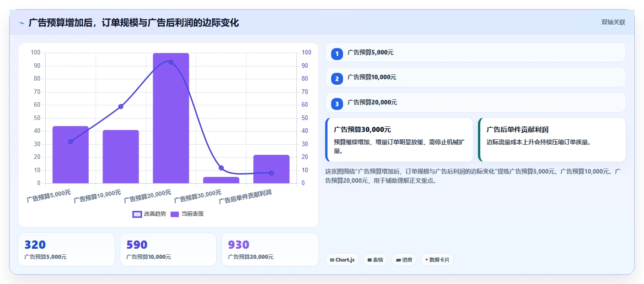Image resolution: width=644 pixels, height=284 pixels.
Task: Click the tallest bar for 广告预算20,000元
Action: tap(171, 118)
